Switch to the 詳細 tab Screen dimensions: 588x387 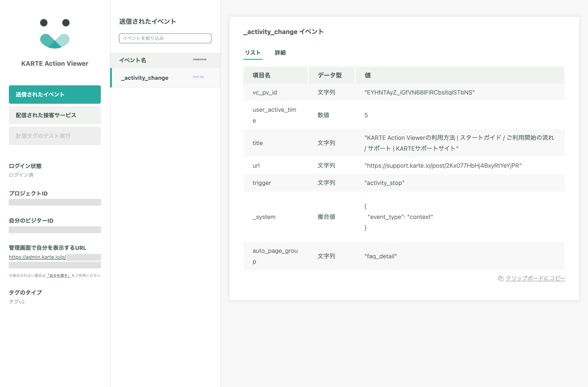click(280, 53)
